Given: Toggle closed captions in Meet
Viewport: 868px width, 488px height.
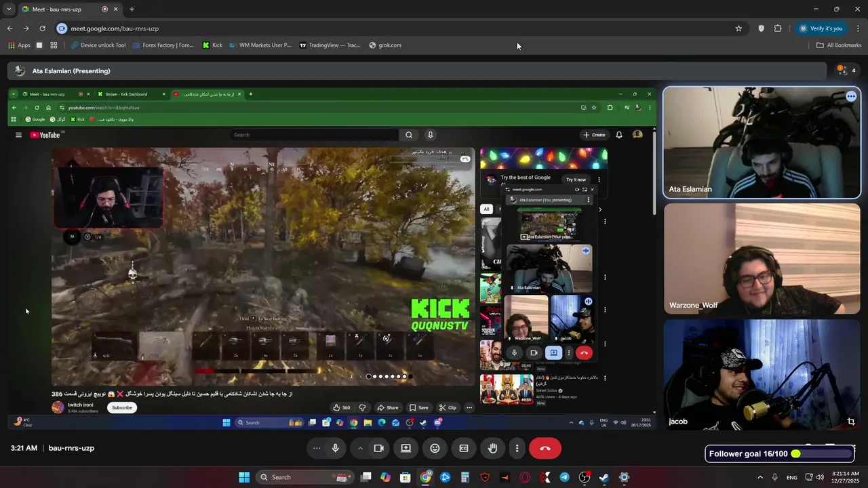Looking at the screenshot, I should click(464, 448).
